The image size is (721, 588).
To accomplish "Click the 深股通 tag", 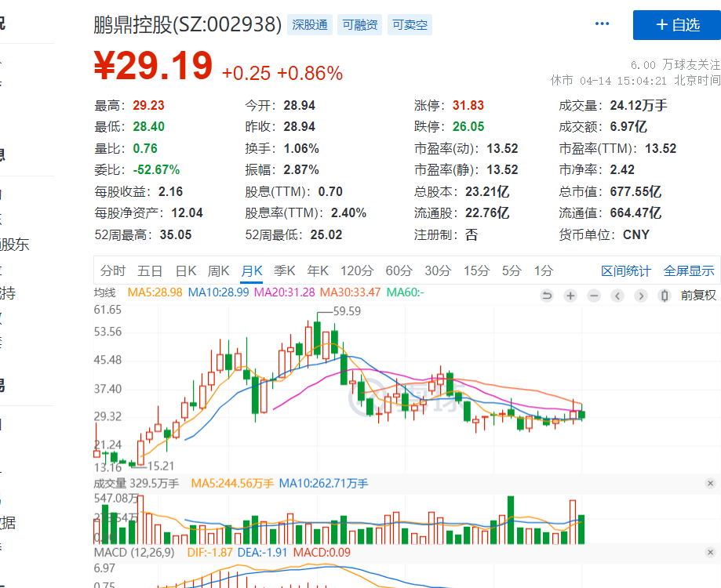I will [310, 24].
